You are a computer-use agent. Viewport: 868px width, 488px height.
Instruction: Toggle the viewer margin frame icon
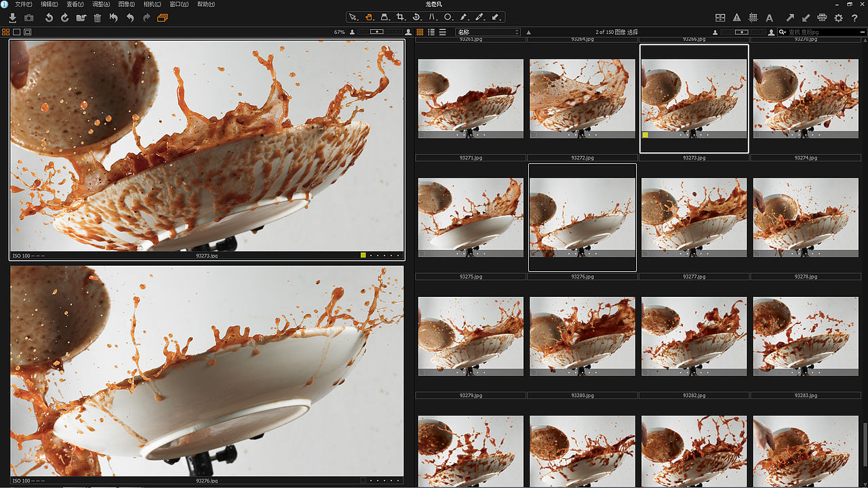[27, 32]
